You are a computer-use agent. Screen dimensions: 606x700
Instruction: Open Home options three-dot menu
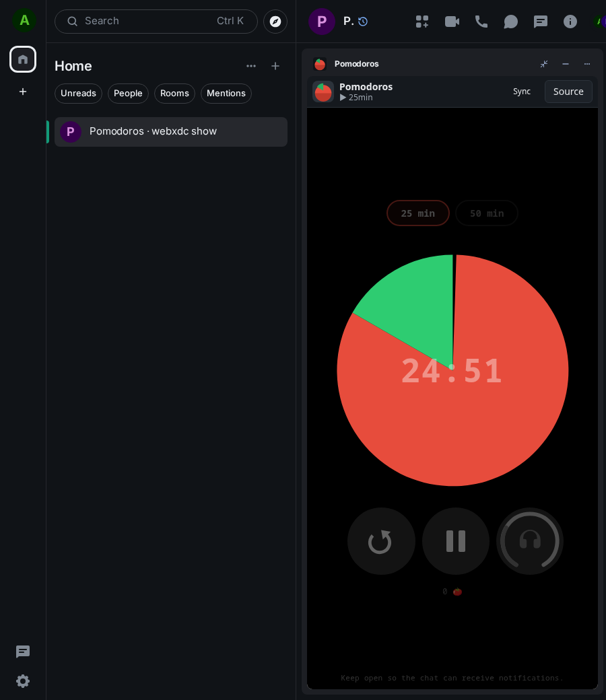pos(251,66)
